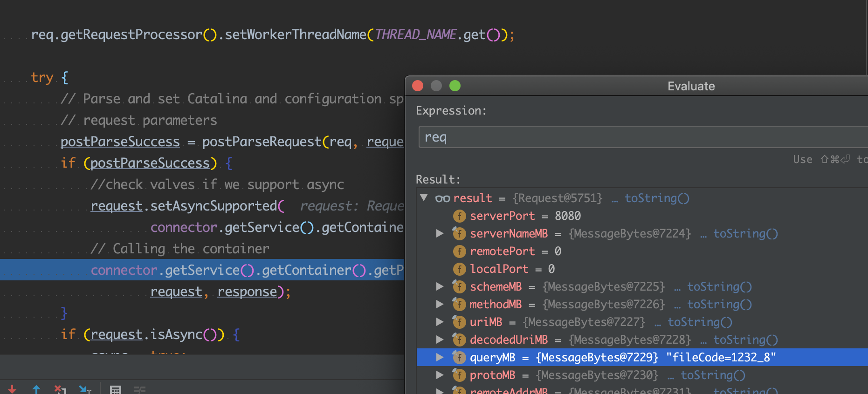Expand the schemeMB node

click(440, 287)
